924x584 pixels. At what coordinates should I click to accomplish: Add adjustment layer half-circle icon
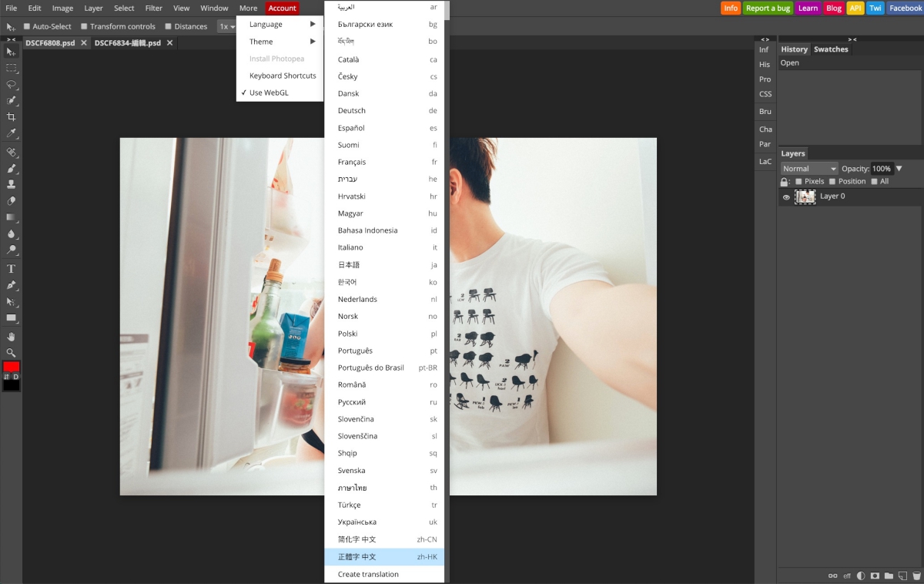861,576
